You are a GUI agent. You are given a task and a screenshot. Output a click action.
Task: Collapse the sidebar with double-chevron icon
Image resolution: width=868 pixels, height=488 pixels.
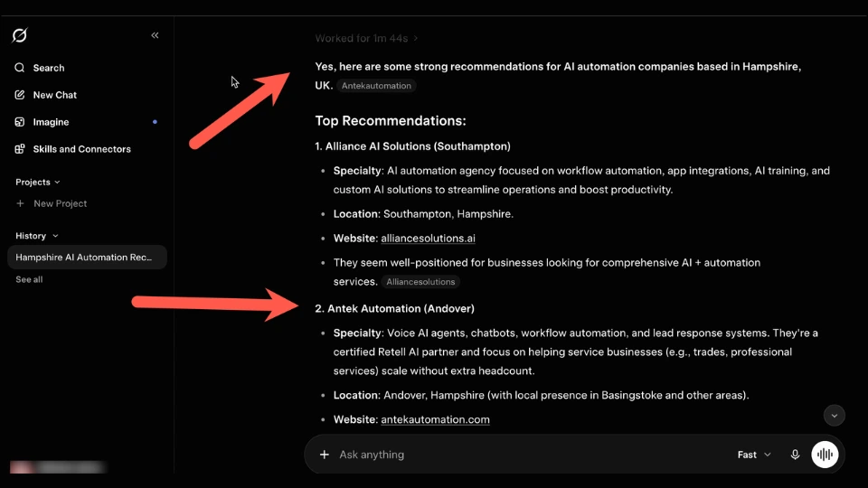(x=155, y=35)
